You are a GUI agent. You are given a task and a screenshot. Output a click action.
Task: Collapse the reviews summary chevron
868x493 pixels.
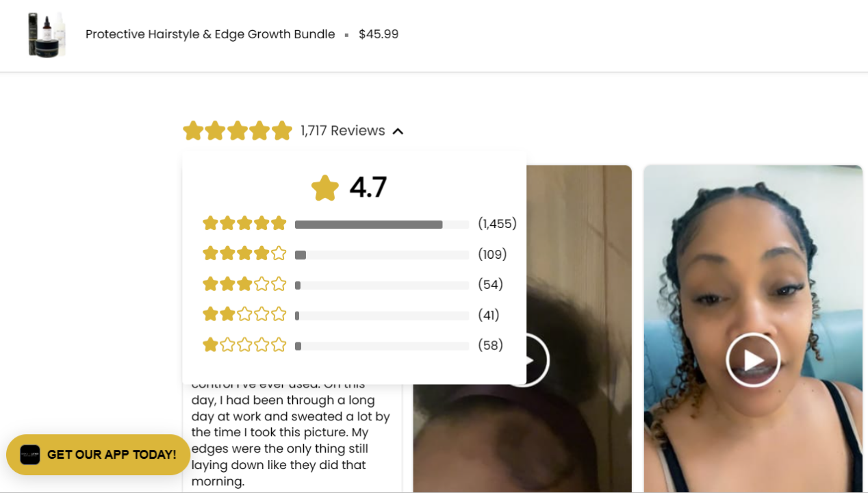(398, 131)
